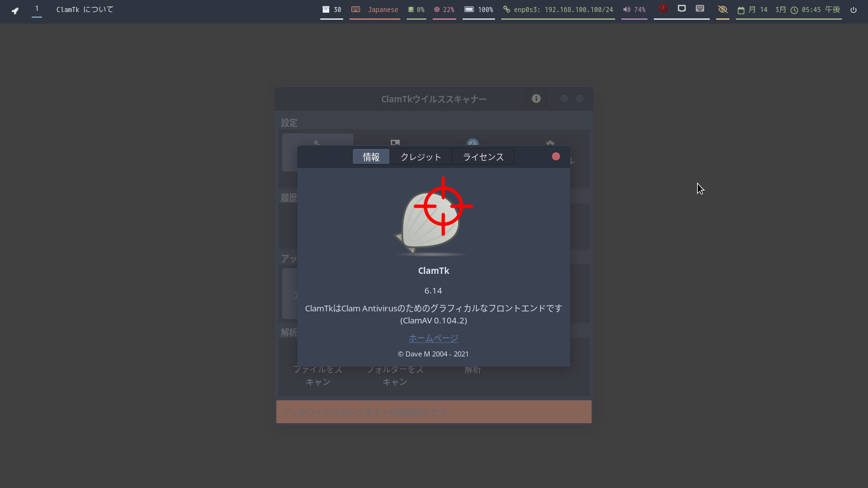Image resolution: width=868 pixels, height=488 pixels.
Task: Click the display monitor tray icon
Action: coord(682,9)
